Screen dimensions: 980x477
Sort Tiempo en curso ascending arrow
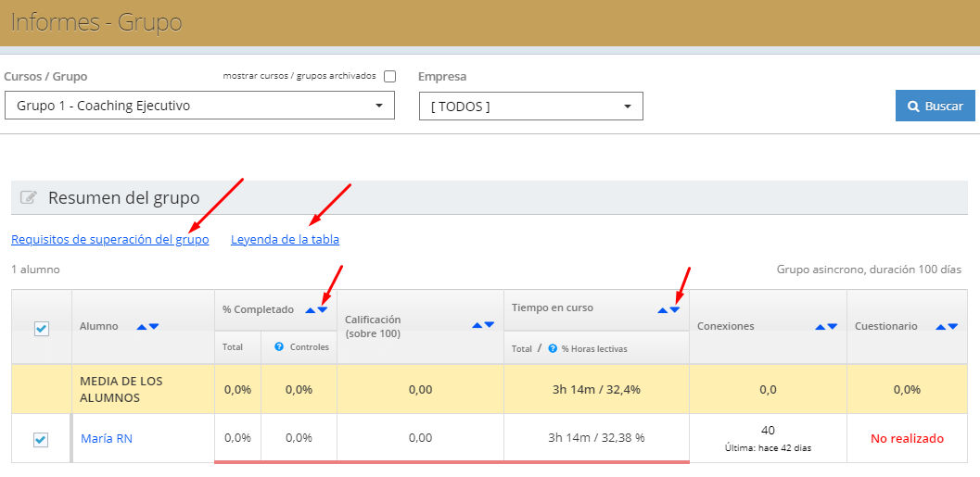[663, 310]
